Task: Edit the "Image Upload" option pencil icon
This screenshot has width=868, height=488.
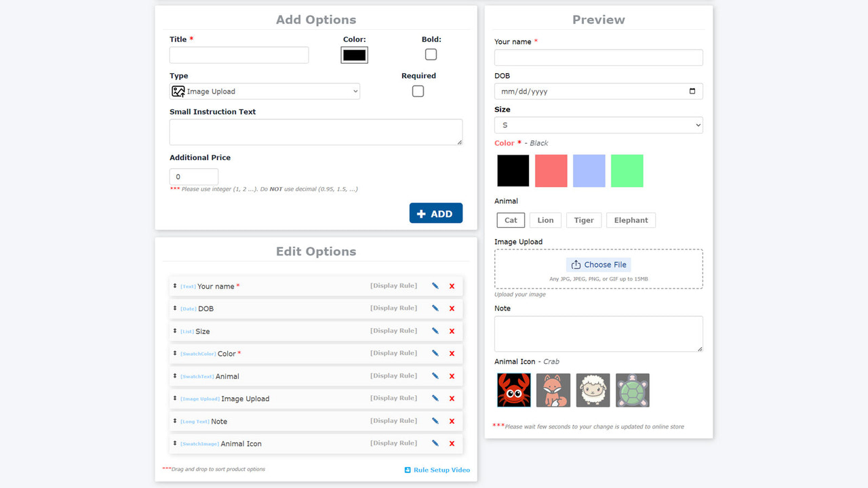Action: 435,399
